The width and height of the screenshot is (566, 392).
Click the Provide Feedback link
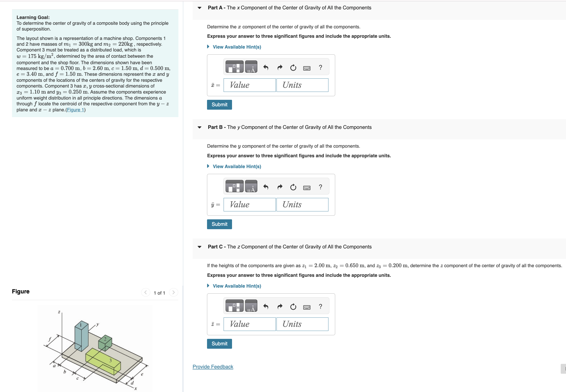pyautogui.click(x=213, y=367)
